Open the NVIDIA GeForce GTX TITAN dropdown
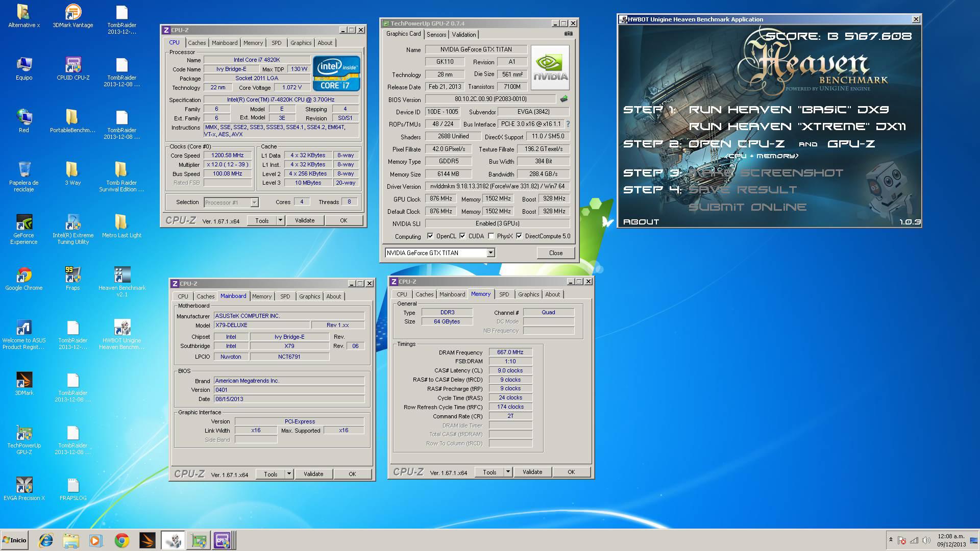 point(491,253)
